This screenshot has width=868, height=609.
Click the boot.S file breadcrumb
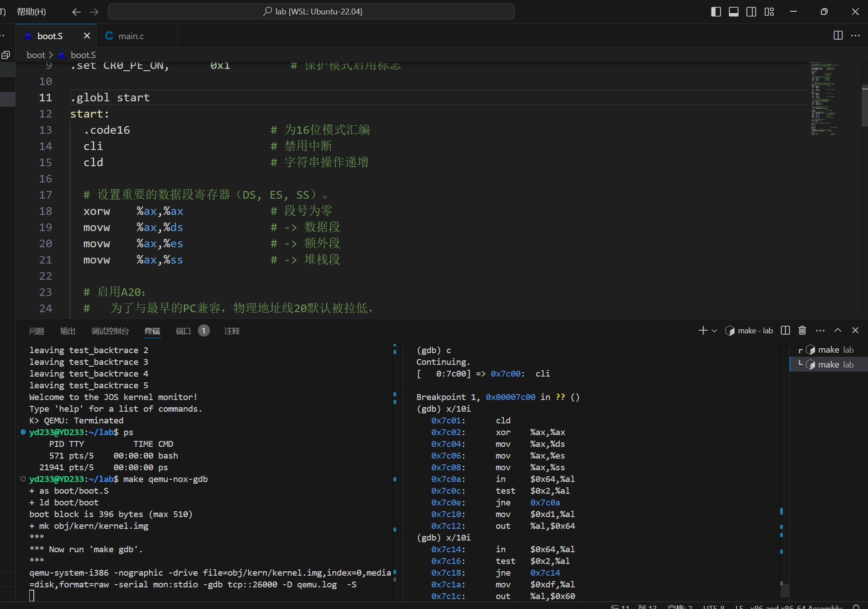[83, 55]
